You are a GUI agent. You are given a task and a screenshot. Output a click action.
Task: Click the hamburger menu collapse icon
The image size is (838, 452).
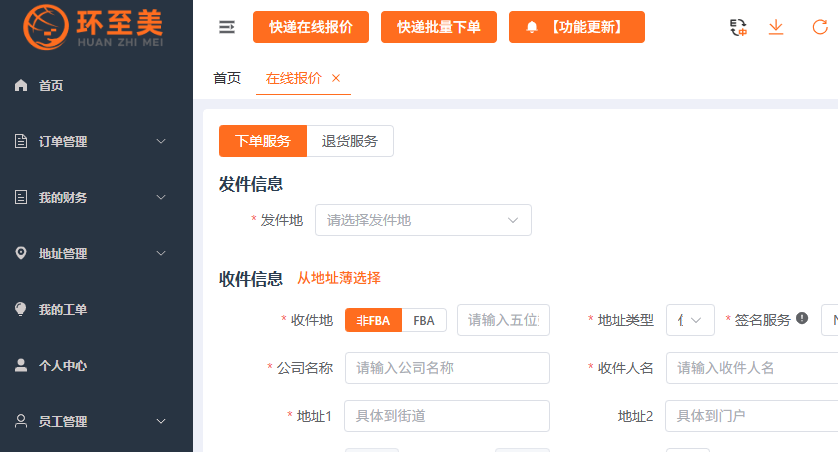click(227, 28)
